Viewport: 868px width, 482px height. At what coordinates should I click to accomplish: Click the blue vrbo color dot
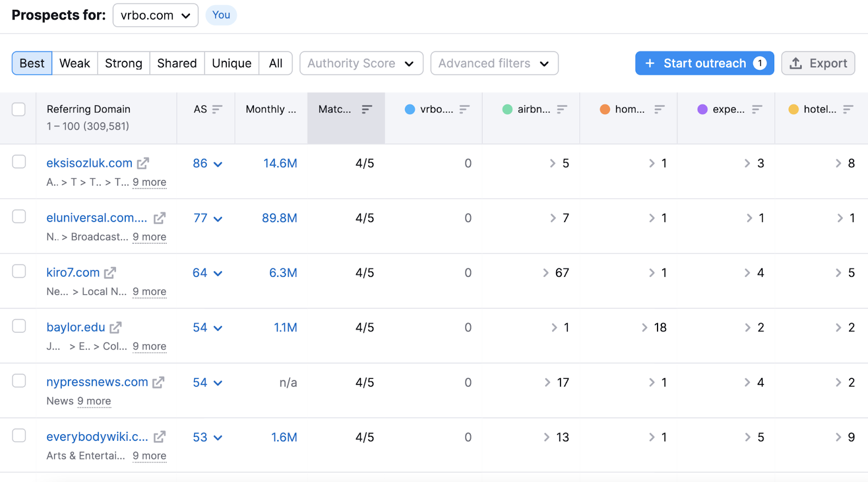click(410, 109)
